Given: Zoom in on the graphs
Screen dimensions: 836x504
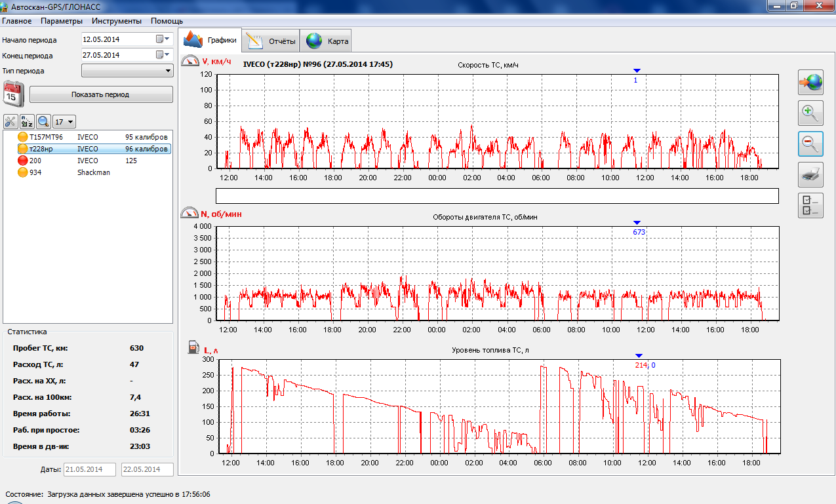Looking at the screenshot, I should point(810,113).
